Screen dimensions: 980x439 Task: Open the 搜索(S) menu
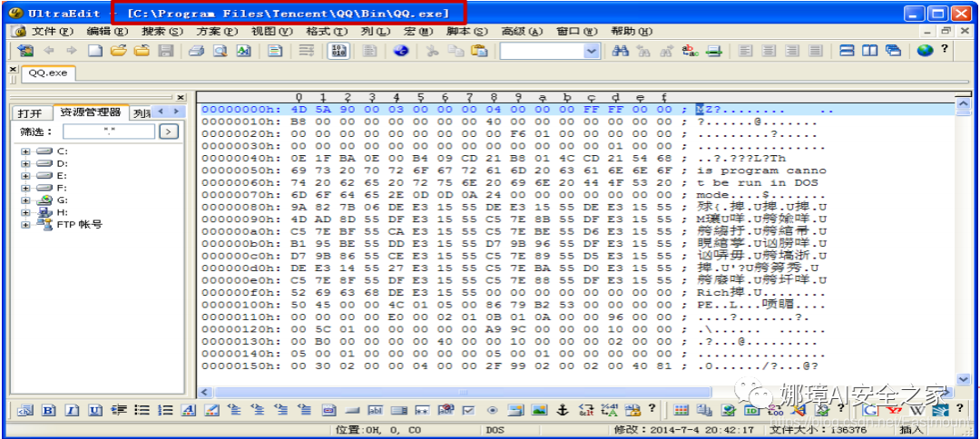[x=162, y=31]
